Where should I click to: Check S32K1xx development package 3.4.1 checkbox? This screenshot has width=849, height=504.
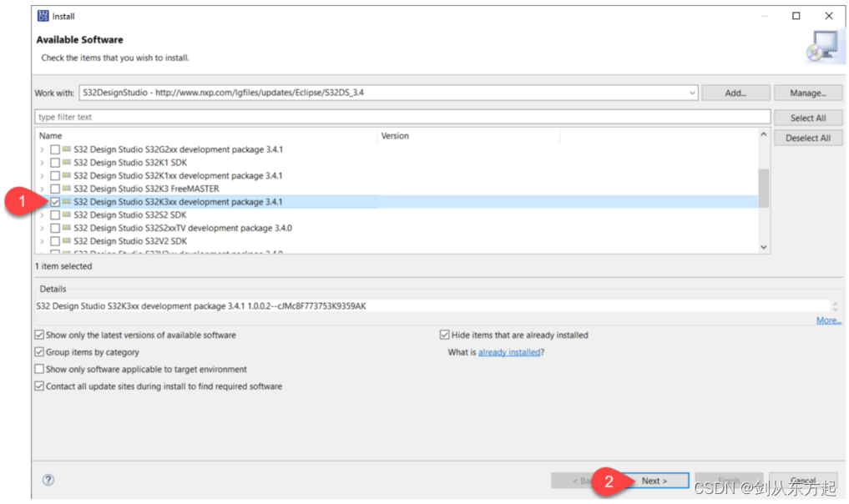tap(55, 175)
